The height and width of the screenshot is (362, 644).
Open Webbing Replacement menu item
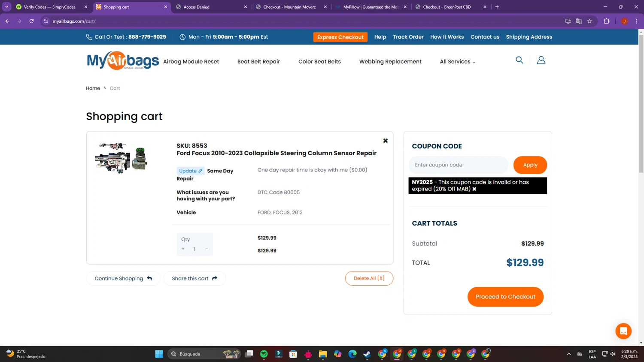390,62
